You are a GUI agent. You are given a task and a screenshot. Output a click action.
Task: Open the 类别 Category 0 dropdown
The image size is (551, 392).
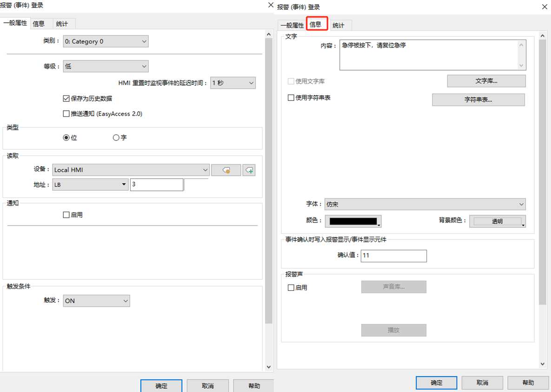pyautogui.click(x=106, y=41)
